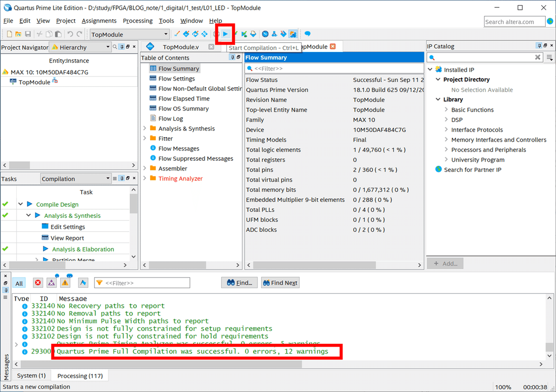Viewport: 556px width, 392px height.
Task: Open the File menu
Action: 8,21
